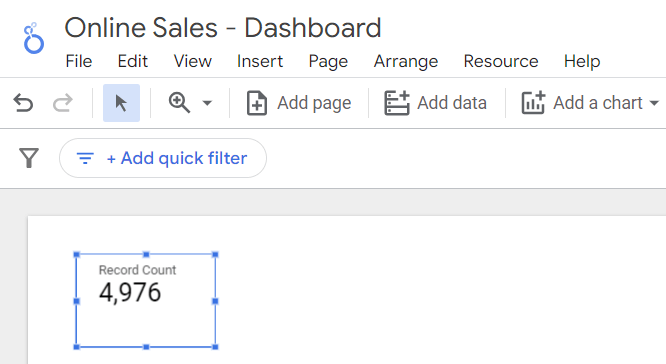666x364 pixels.
Task: Click the Add quick filter button
Action: click(x=163, y=158)
